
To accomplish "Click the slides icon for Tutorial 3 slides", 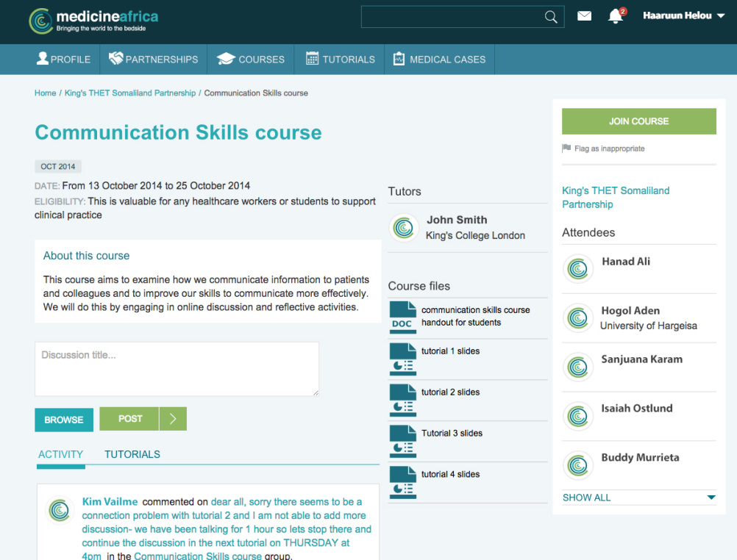I will 403,441.
